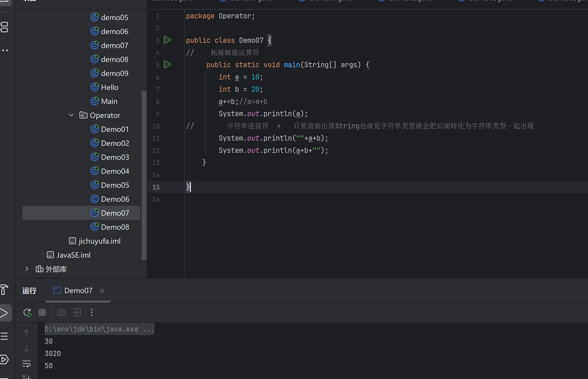The width and height of the screenshot is (588, 379).
Task: Click the run toolbar more options icon
Action: [92, 313]
